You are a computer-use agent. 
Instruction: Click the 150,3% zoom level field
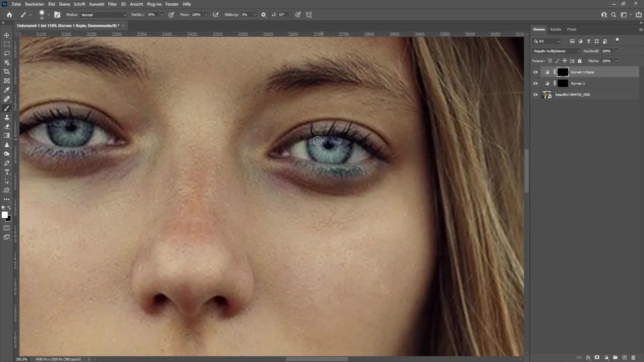(22, 359)
